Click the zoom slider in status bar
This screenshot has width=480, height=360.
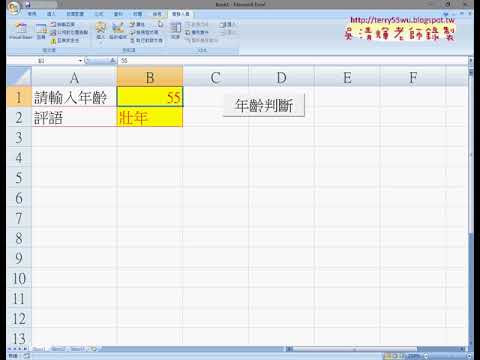coord(447,356)
